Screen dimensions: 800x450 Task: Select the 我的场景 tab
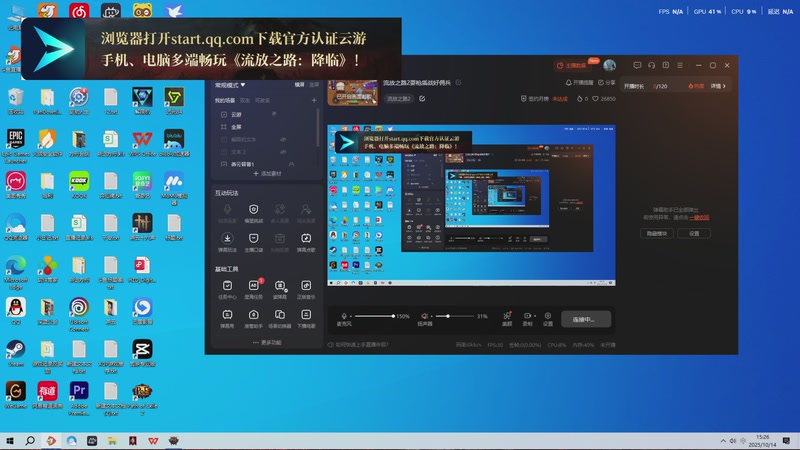coord(225,101)
